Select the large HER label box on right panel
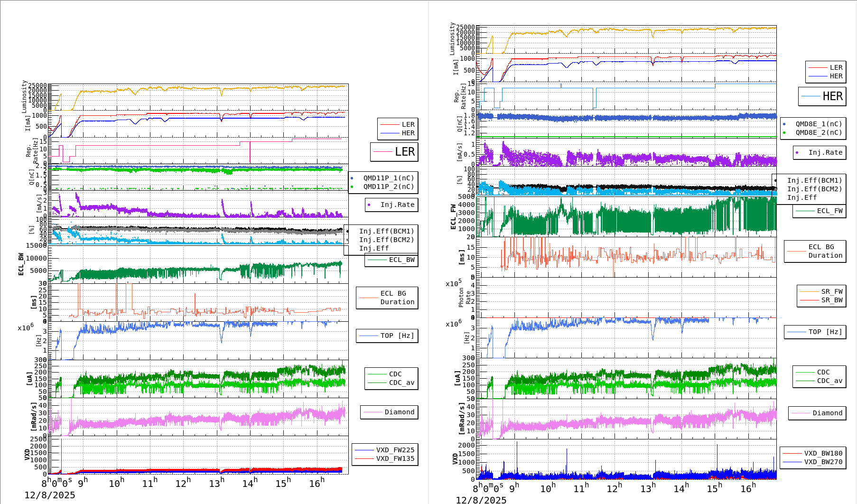857x504 pixels. coord(823,96)
